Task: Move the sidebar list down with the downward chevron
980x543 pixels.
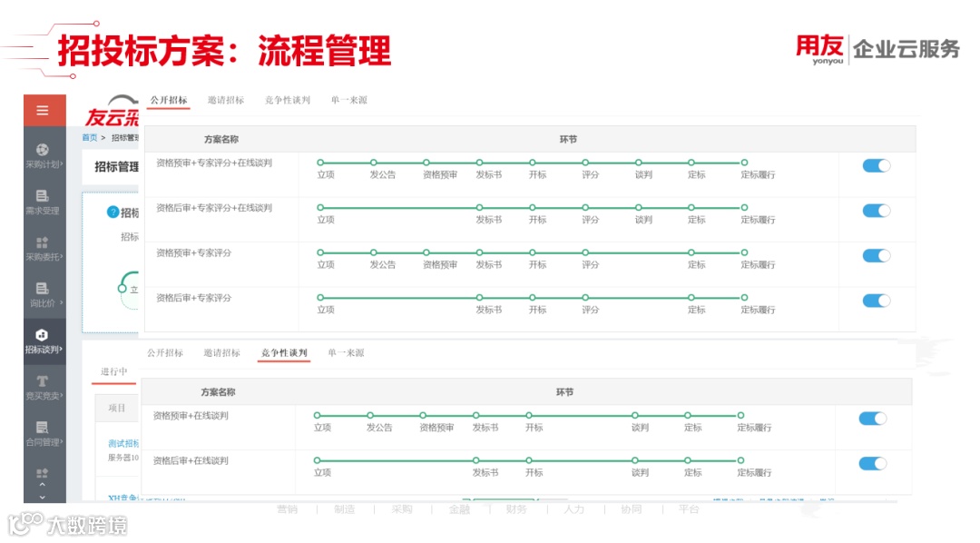Action: tap(43, 497)
